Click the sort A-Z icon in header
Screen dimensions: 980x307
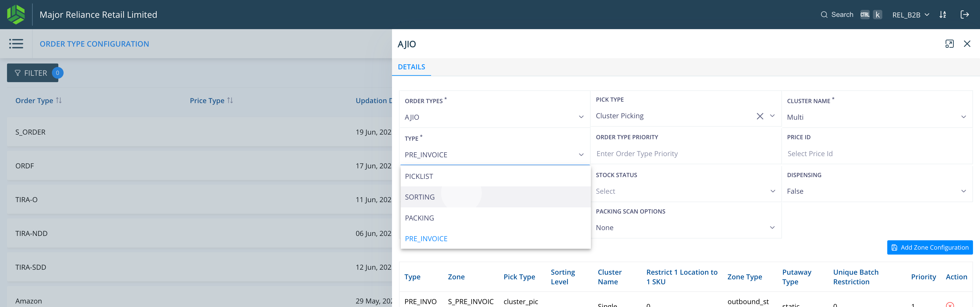(942, 15)
